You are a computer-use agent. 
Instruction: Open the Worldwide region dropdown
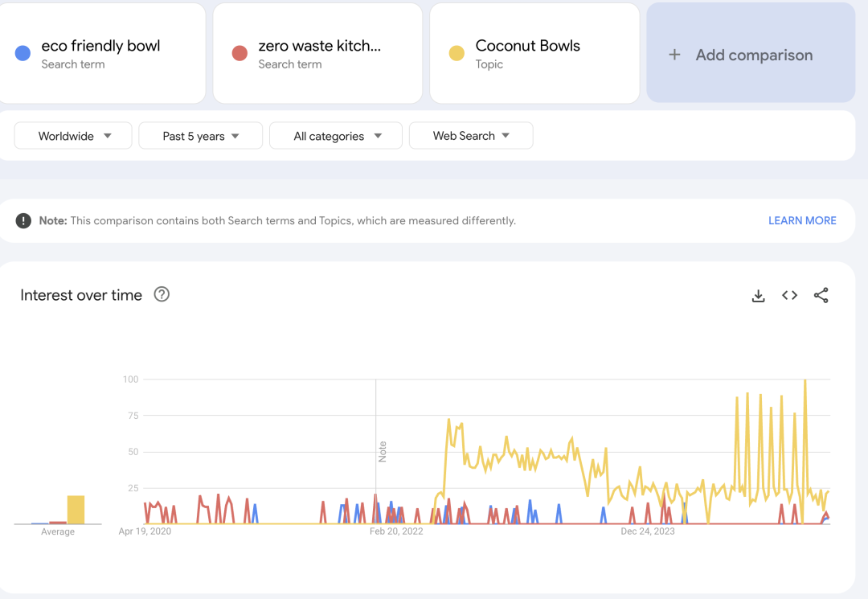[73, 136]
